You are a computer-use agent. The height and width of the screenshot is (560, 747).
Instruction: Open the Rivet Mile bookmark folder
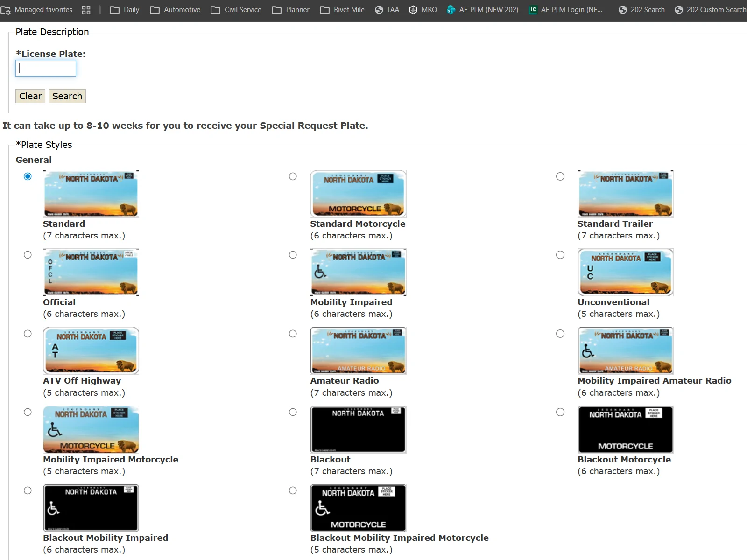pyautogui.click(x=342, y=10)
